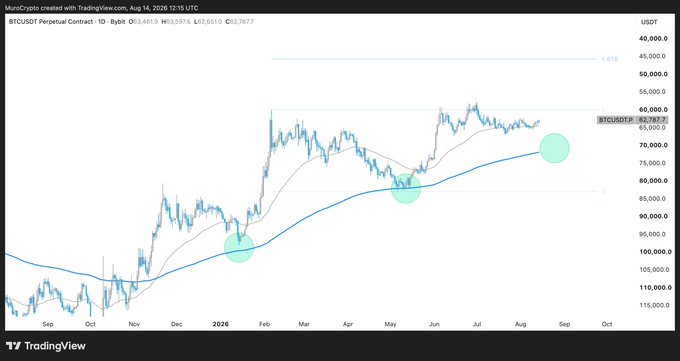Click the Dec label on time axis
This screenshot has height=361, width=680.
point(177,324)
